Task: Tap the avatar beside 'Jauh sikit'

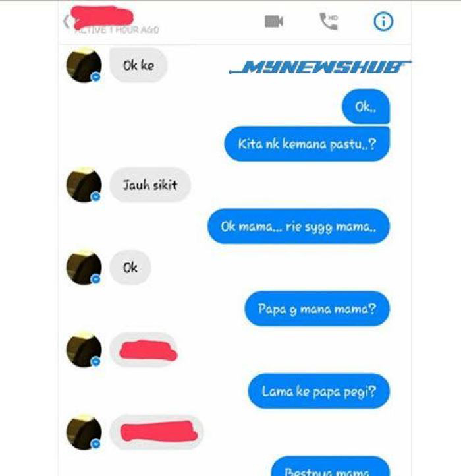Action: coord(84,185)
